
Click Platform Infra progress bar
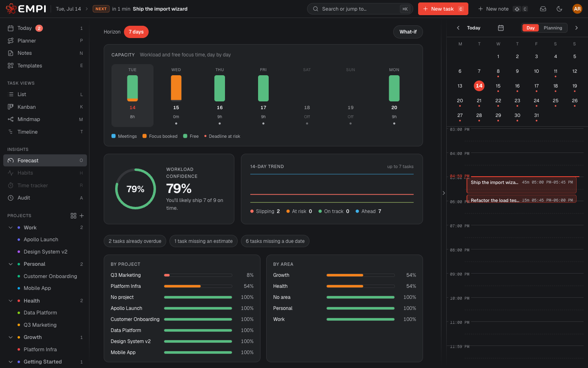pos(198,286)
